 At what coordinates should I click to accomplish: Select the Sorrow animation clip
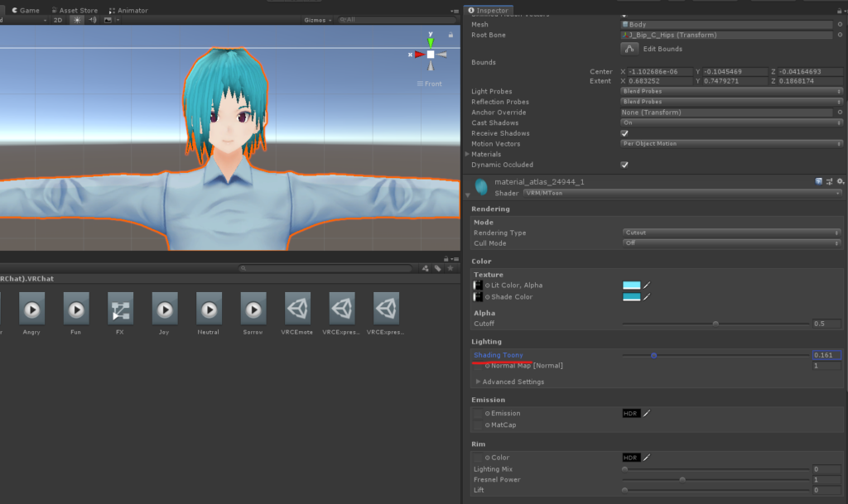253,309
